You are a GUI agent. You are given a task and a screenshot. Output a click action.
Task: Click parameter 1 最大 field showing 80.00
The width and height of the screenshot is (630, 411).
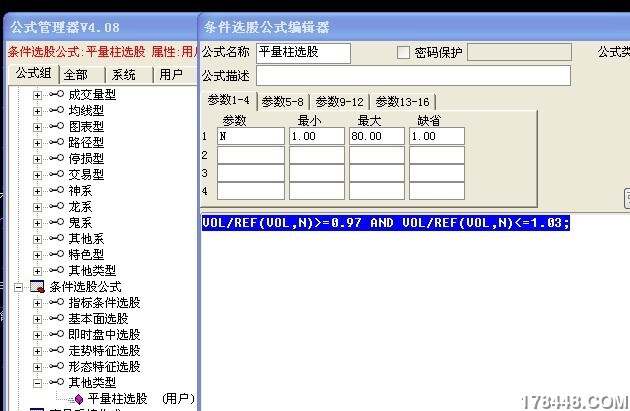(377, 136)
